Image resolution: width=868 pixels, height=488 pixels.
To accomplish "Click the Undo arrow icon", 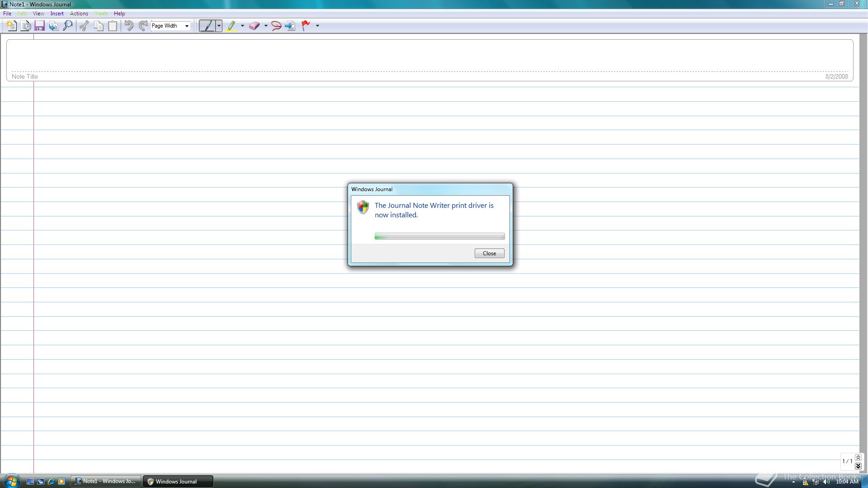I will pos(129,26).
